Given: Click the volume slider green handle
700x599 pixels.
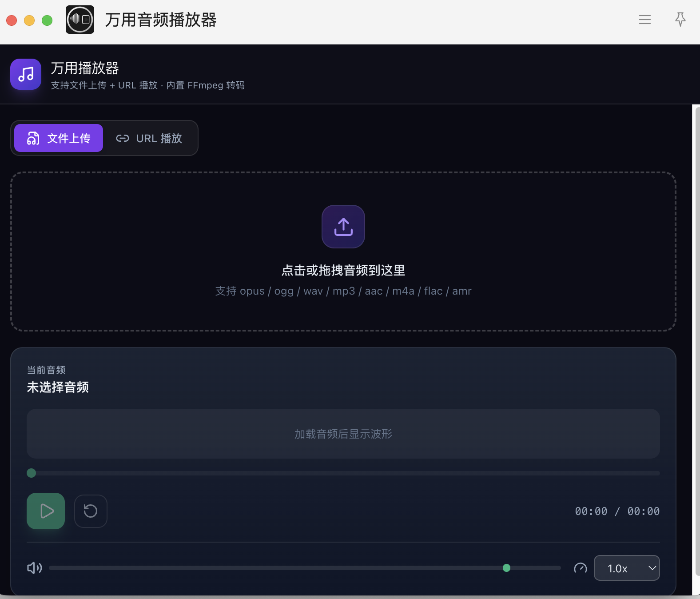Looking at the screenshot, I should coord(506,568).
